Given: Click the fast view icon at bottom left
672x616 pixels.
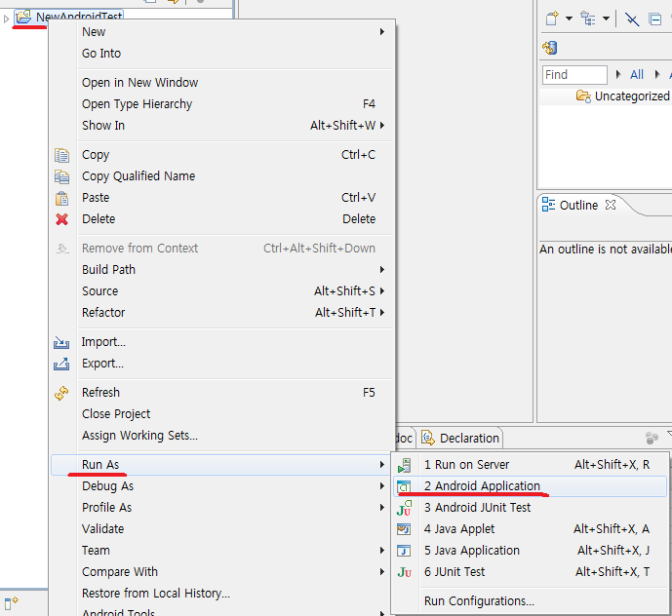Looking at the screenshot, I should pos(11,602).
